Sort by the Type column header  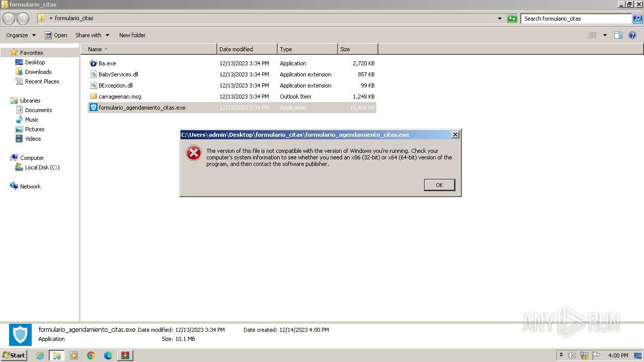tap(307, 49)
